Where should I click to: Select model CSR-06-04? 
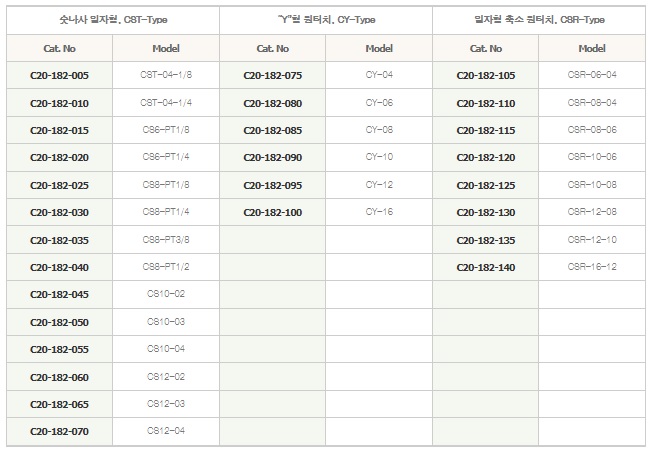tap(592, 75)
